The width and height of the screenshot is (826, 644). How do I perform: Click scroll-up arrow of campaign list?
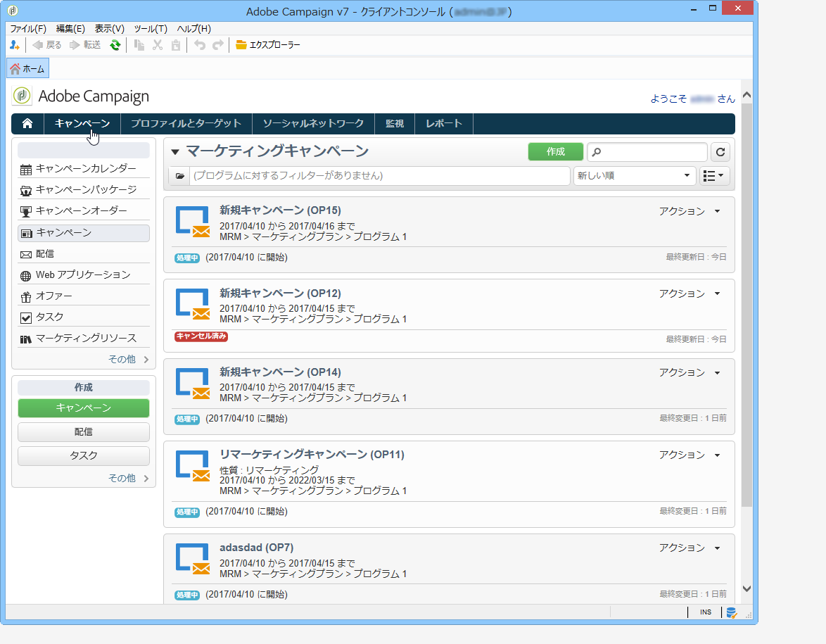point(746,96)
